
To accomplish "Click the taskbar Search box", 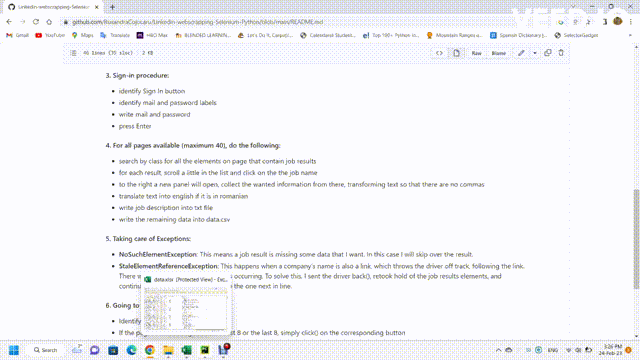I will coord(45,350).
